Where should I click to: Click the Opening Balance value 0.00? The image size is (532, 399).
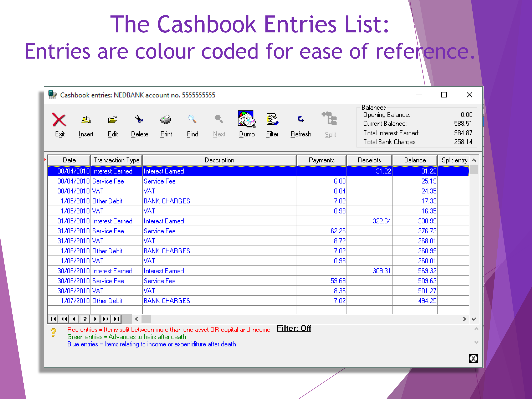coord(466,115)
